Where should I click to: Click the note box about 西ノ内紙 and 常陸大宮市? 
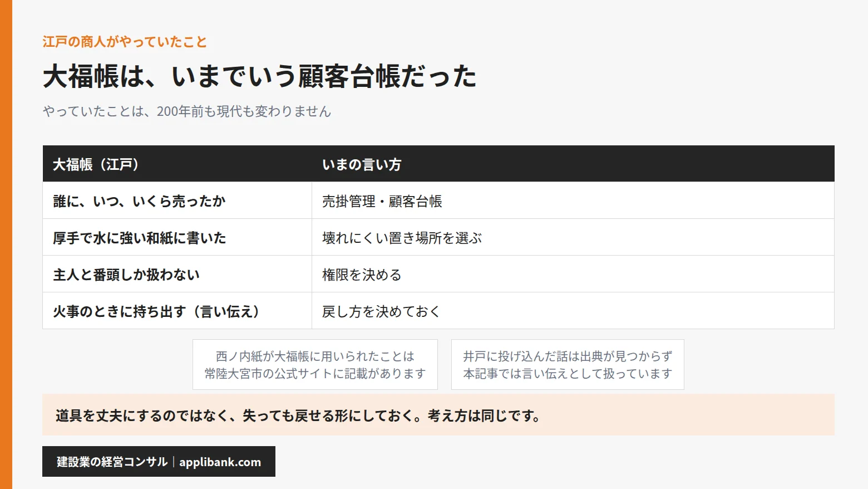[315, 365]
